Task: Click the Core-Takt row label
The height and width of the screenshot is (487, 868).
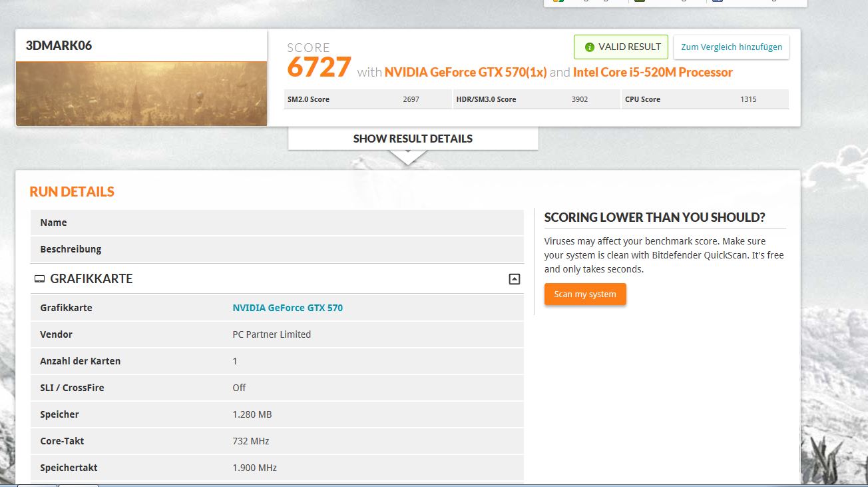Action: 62,441
